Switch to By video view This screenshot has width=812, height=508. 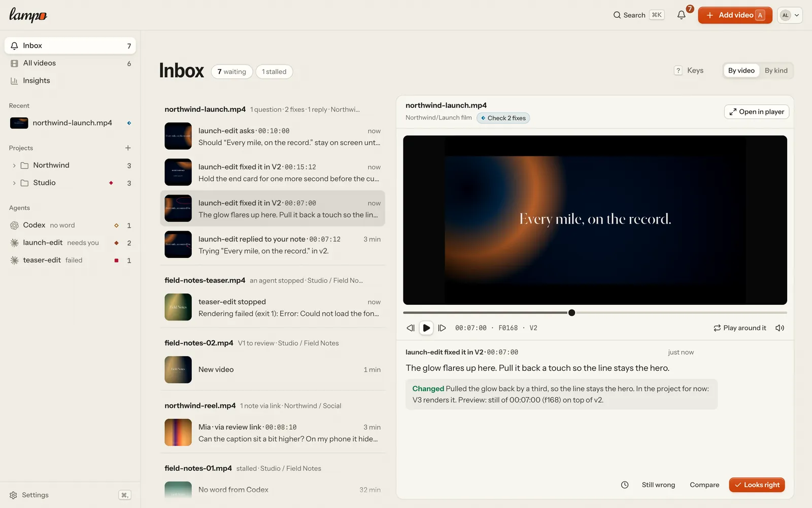coord(741,71)
